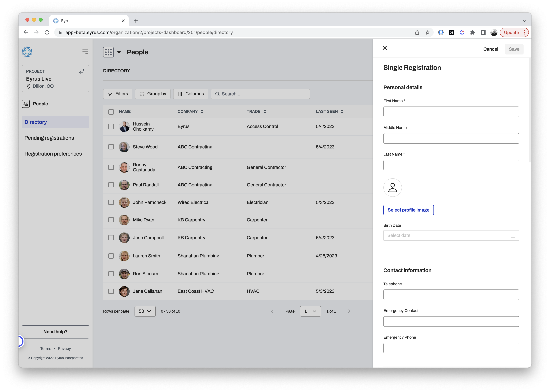Toggle the select-all checkbox in header
Image resolution: width=550 pixels, height=392 pixels.
111,112
